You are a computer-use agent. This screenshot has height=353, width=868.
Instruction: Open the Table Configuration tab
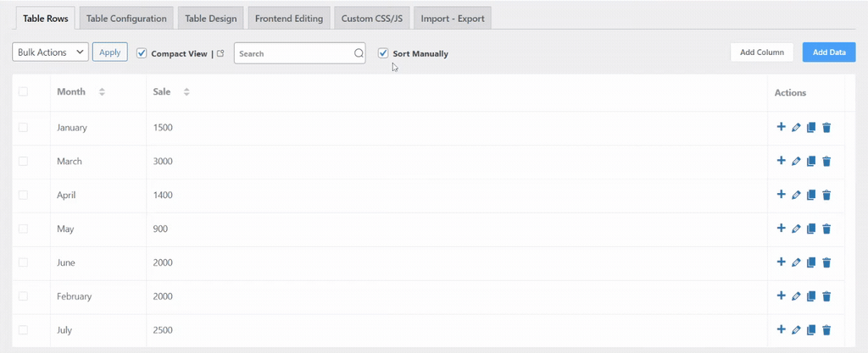point(126,19)
